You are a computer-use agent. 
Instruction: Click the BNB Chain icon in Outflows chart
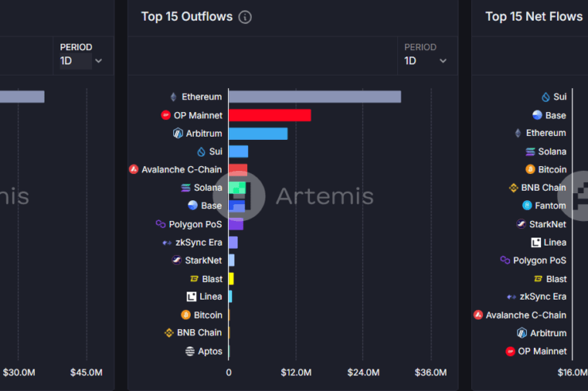click(x=168, y=332)
